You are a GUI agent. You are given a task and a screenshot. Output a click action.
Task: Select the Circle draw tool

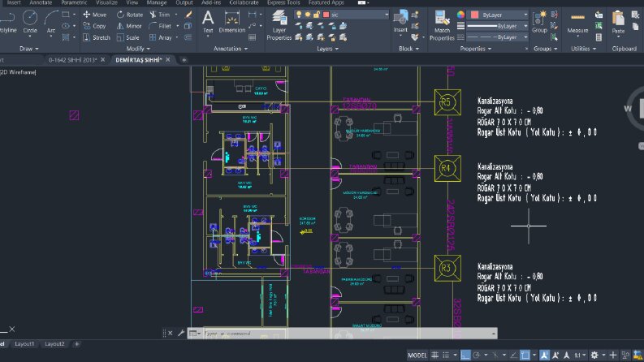click(x=30, y=22)
